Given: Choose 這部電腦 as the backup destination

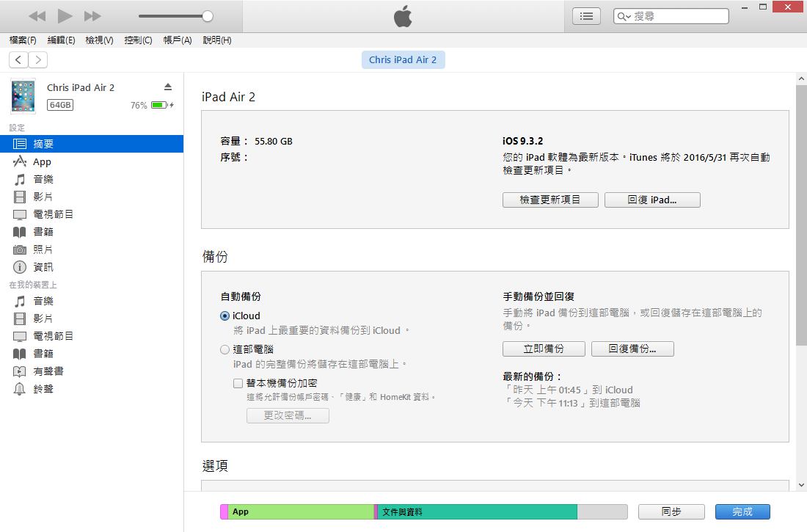Looking at the screenshot, I should point(225,350).
